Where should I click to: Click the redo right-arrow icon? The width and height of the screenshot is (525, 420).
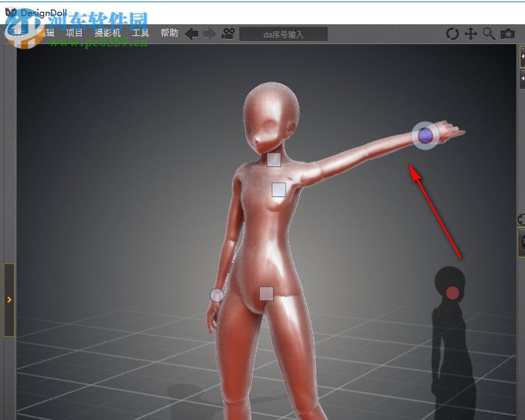tap(210, 34)
